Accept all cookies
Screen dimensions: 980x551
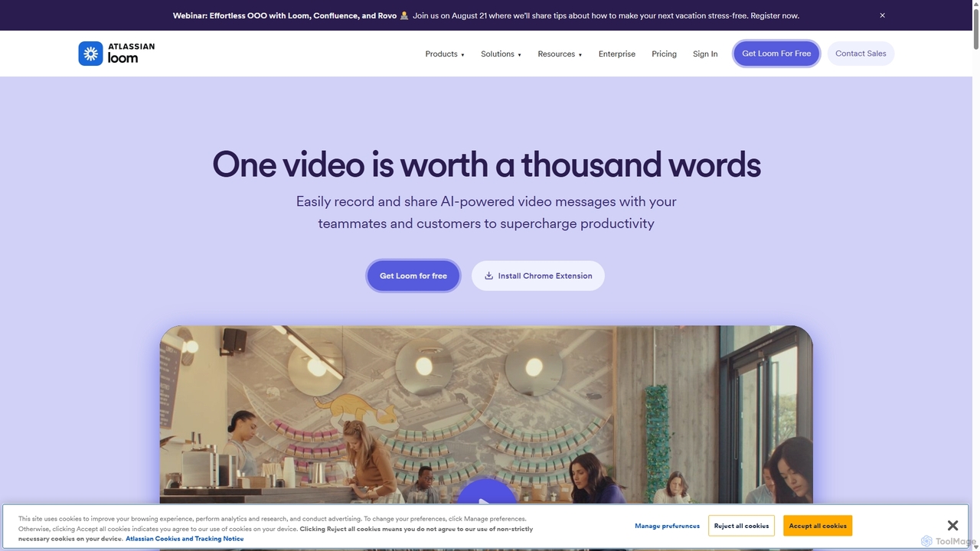pyautogui.click(x=818, y=526)
